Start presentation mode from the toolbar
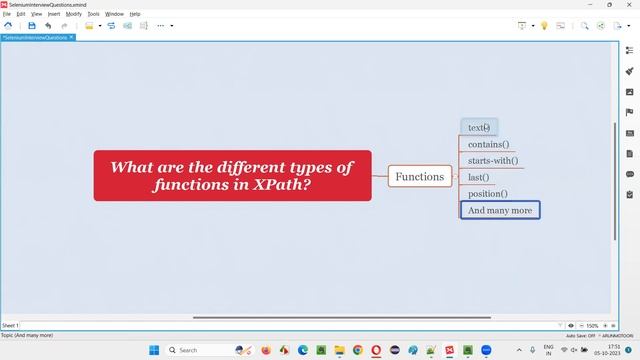 point(522,26)
